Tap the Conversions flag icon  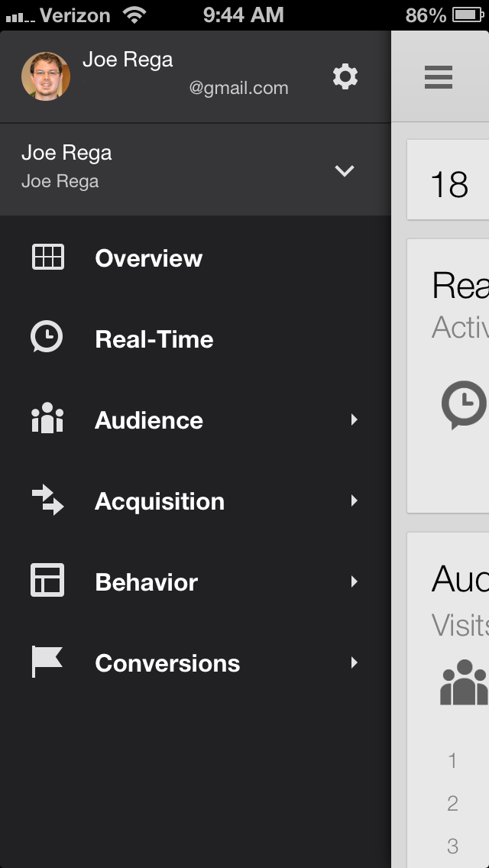click(x=47, y=662)
